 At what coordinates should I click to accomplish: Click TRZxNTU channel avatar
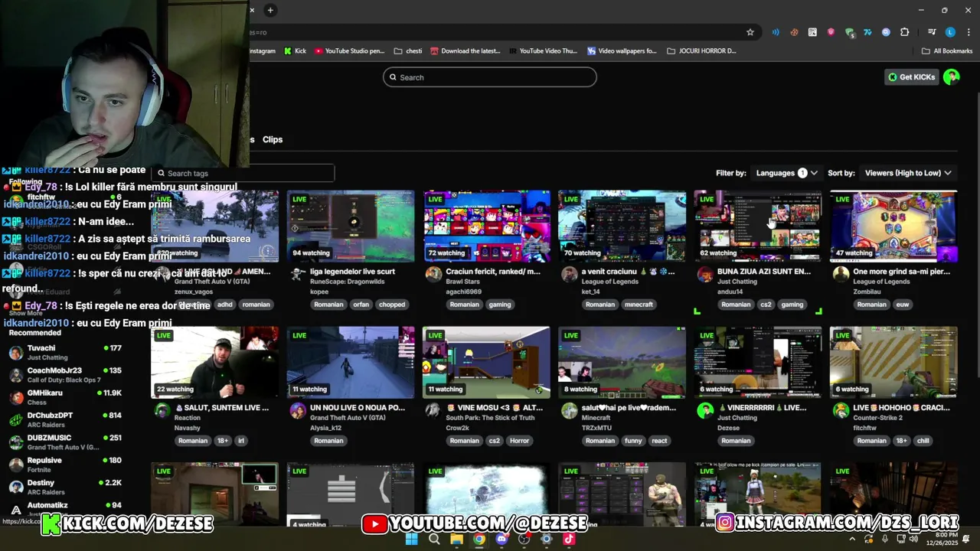[569, 410]
